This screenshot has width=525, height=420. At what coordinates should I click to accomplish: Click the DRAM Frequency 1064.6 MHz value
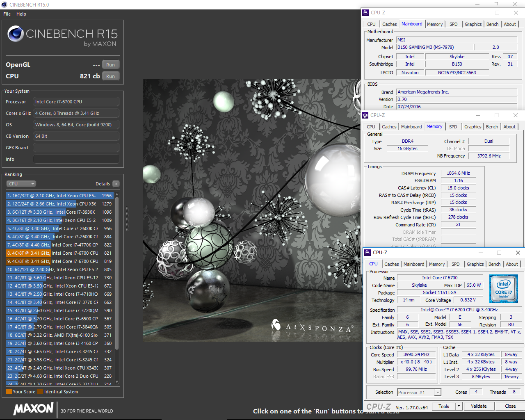(458, 173)
